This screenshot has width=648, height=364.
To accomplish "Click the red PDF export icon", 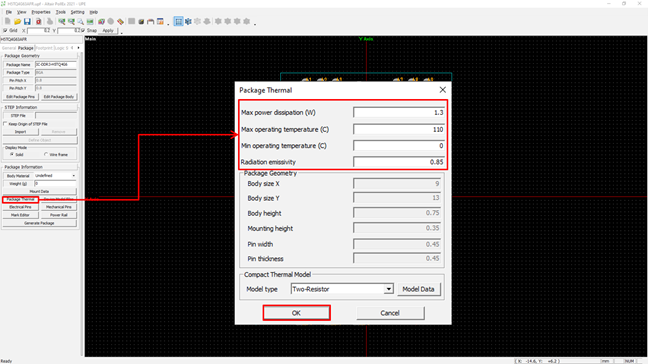I will point(38,21).
